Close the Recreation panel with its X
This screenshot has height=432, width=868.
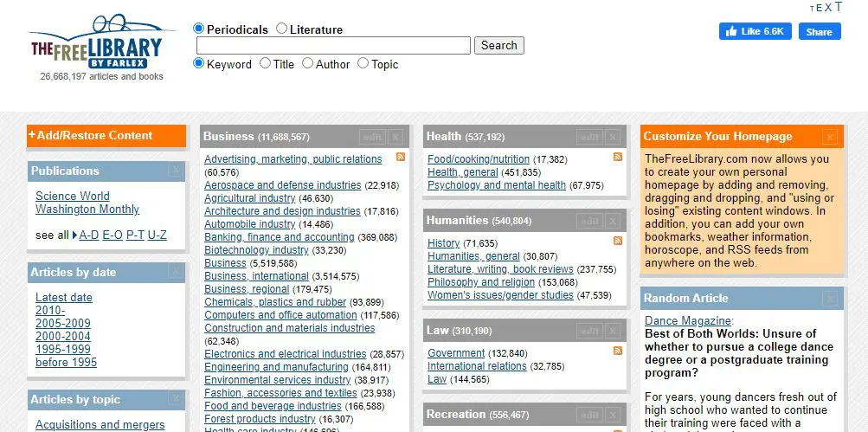[x=612, y=415]
